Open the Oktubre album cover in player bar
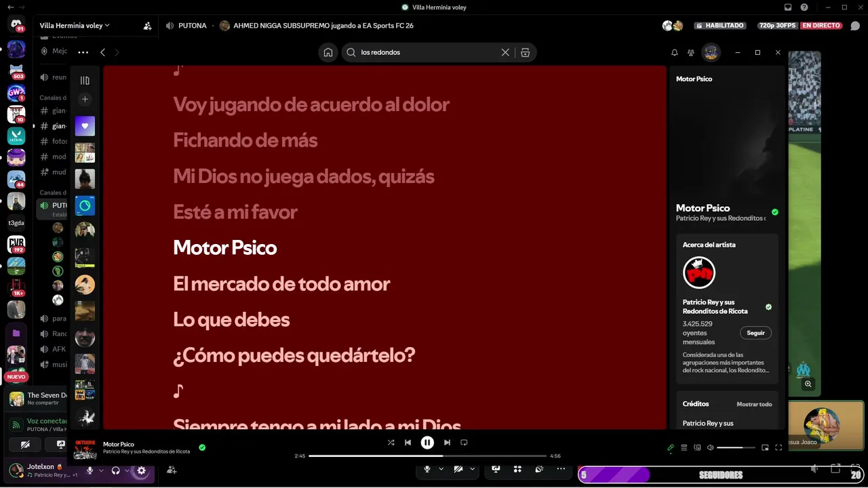 [85, 448]
